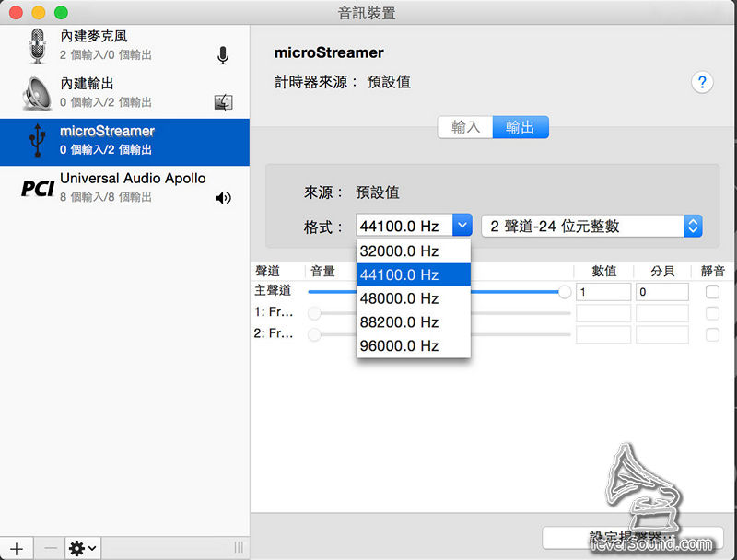The image size is (737, 560).
Task: Click the USB icon beside microStreamer
Action: 37,141
